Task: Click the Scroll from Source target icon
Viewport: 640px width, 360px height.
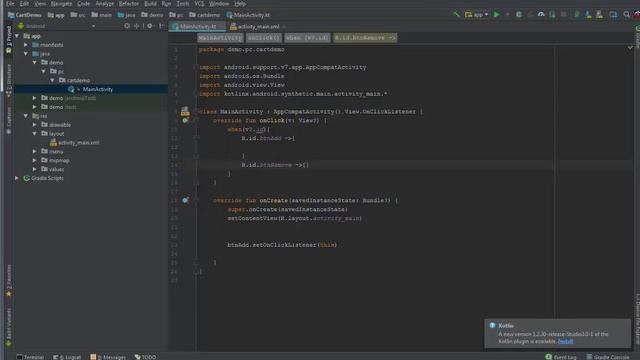Action: pos(127,26)
